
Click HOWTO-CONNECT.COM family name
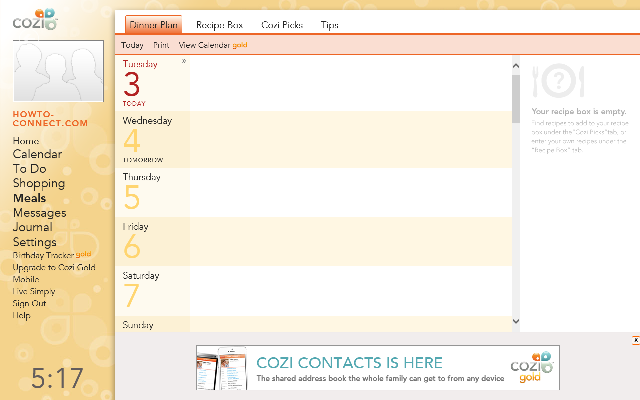50,119
